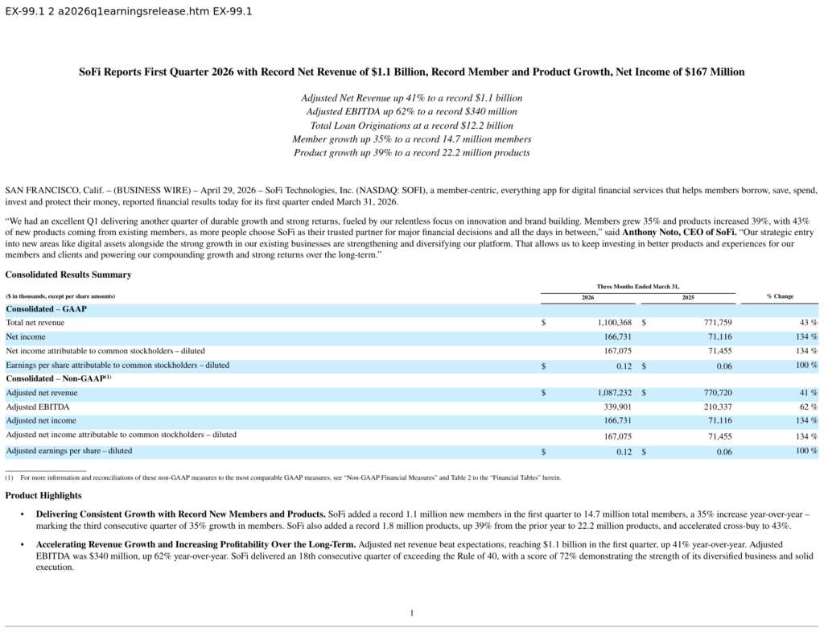Click Total net revenue 2026 value 1,100,368

(x=614, y=322)
